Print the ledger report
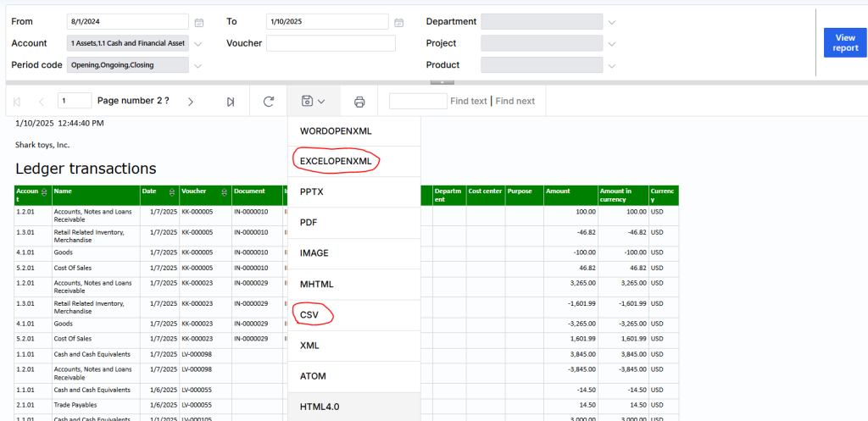The image size is (868, 421). (359, 102)
